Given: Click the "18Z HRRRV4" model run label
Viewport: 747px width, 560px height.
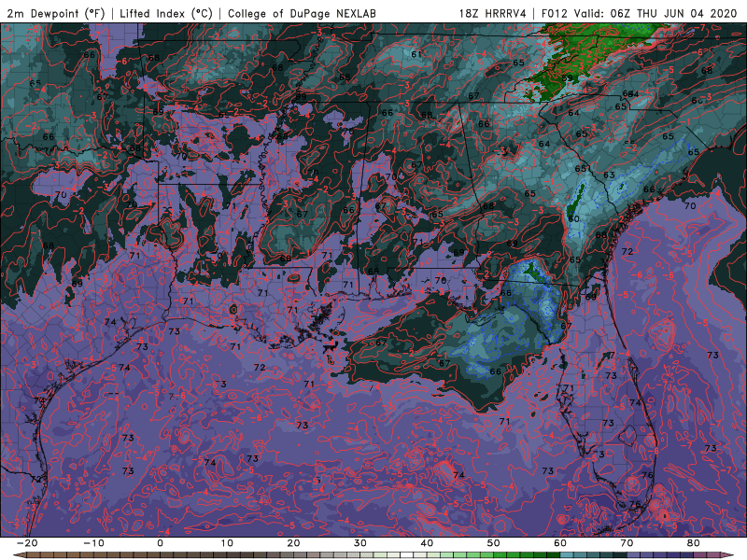Looking at the screenshot, I should pos(492,14).
